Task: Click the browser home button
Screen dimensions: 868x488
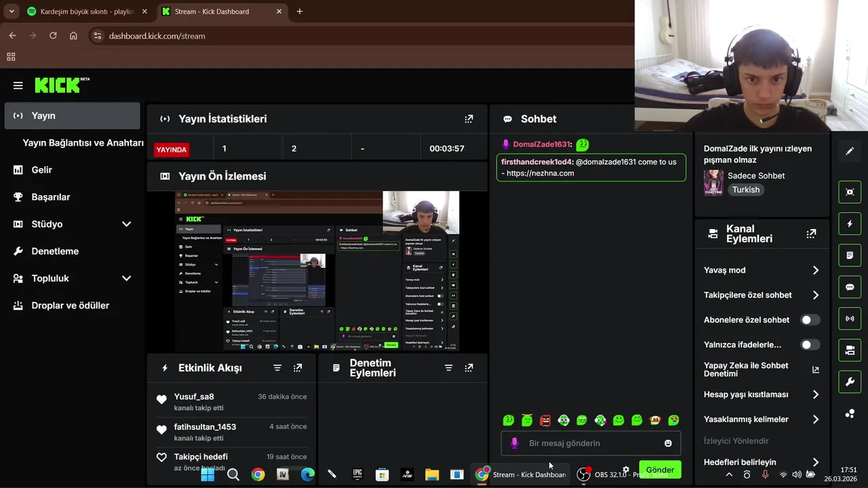Action: click(x=73, y=35)
